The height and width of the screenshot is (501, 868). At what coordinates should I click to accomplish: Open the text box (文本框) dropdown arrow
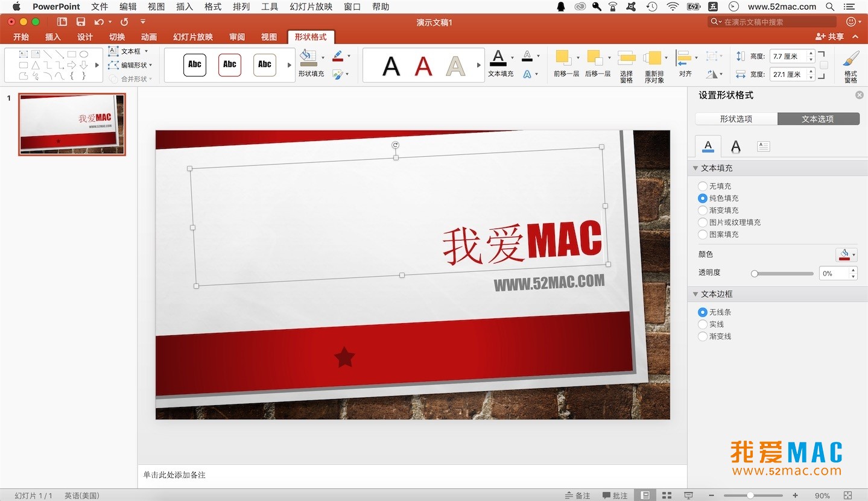pos(146,52)
